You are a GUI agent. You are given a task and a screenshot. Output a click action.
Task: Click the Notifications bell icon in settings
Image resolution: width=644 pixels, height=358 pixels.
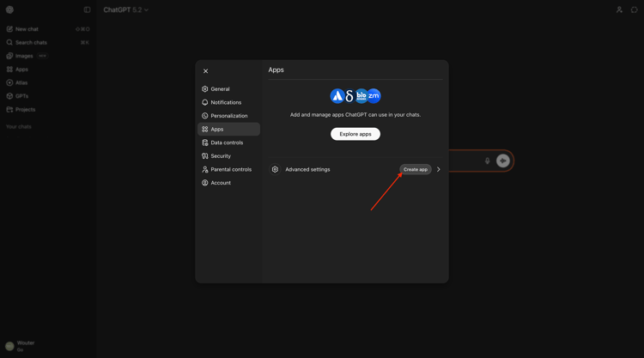pos(205,102)
